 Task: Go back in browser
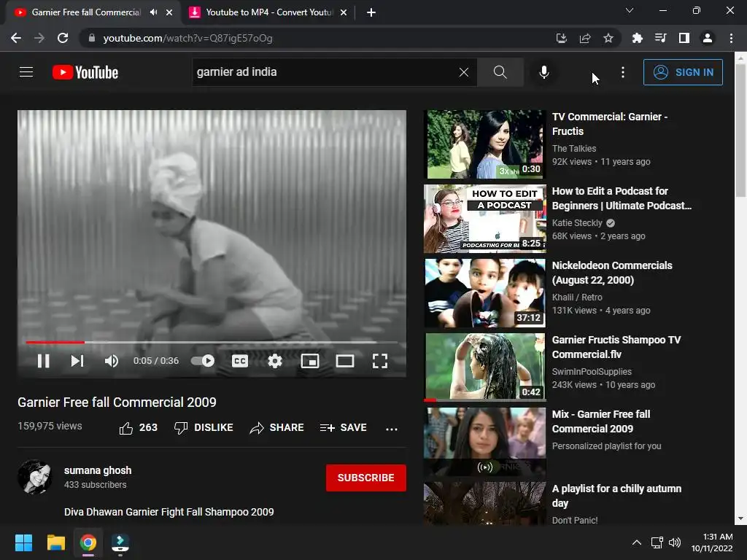point(16,38)
